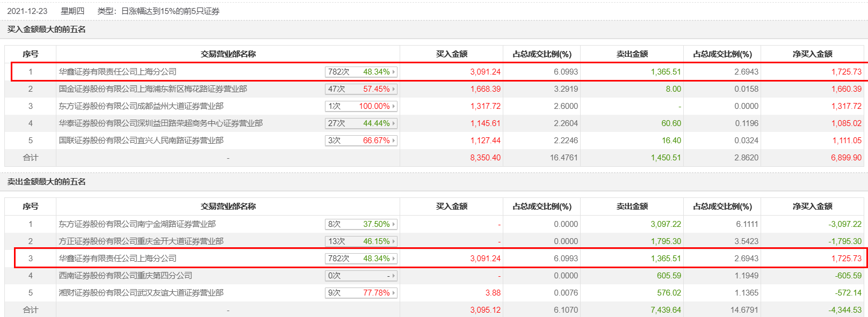
Task: Open 国金证券上海浦东新区梅花路证券营业部 link
Action: [153, 89]
